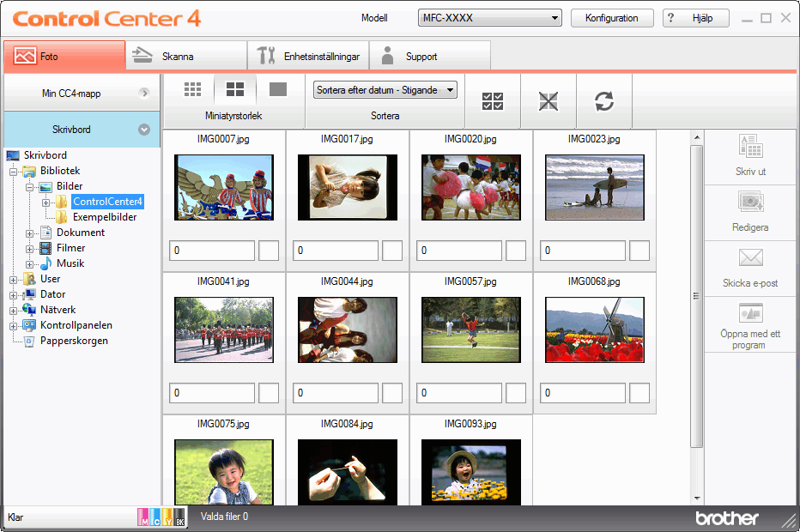Viewport: 800px width, 532px height.
Task: Expand the Nätverk tree node
Action: [x=13, y=311]
